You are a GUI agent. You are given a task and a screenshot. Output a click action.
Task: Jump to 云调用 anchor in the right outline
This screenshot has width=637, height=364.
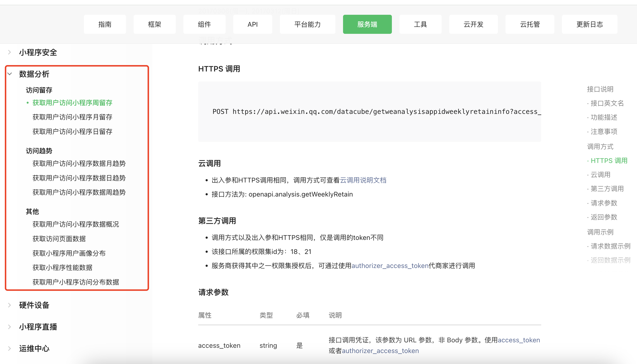[600, 175]
